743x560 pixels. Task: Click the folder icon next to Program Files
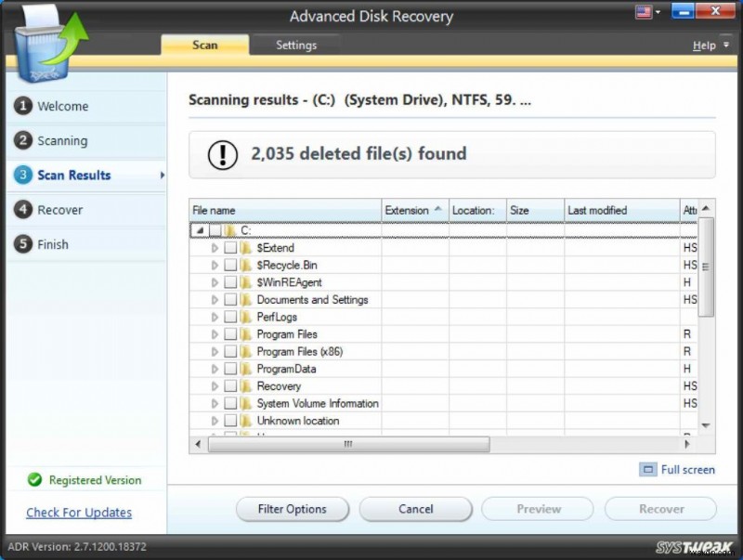click(244, 333)
